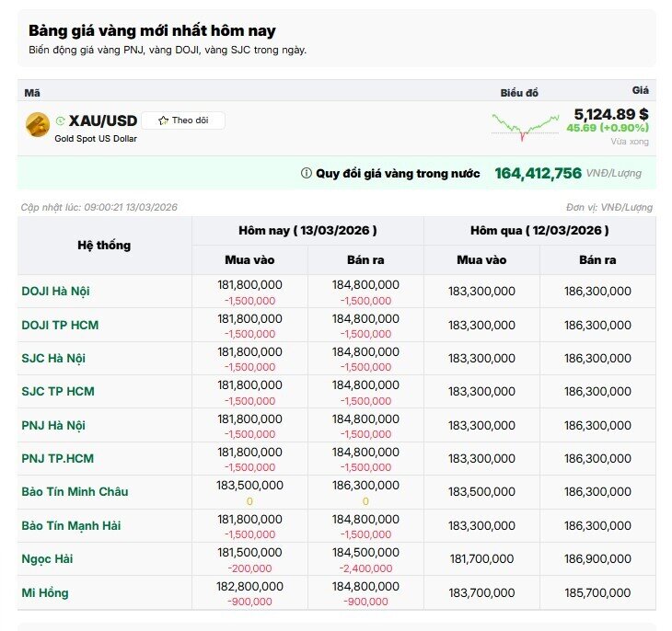Click the Hôm qua ( 12/03/2026 ) header

(539, 231)
